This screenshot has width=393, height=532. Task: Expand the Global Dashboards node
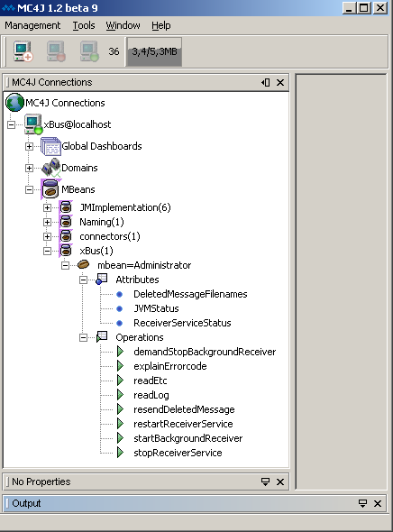(29, 147)
